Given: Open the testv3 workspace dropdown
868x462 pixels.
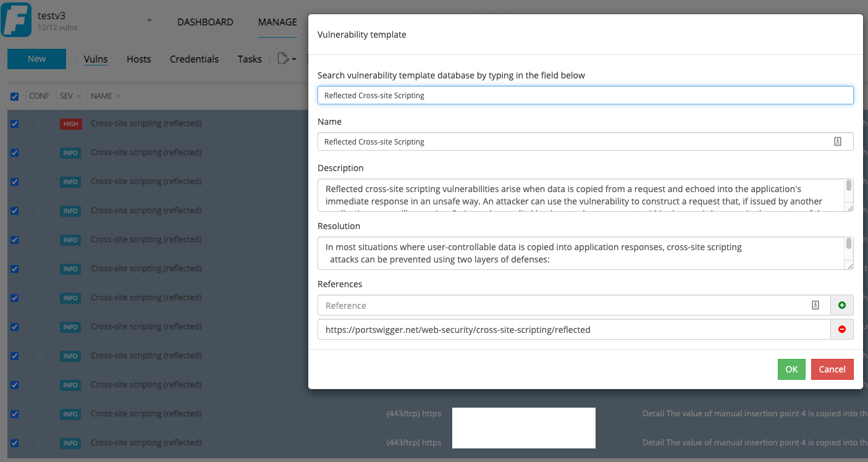Looking at the screenshot, I should (x=149, y=21).
